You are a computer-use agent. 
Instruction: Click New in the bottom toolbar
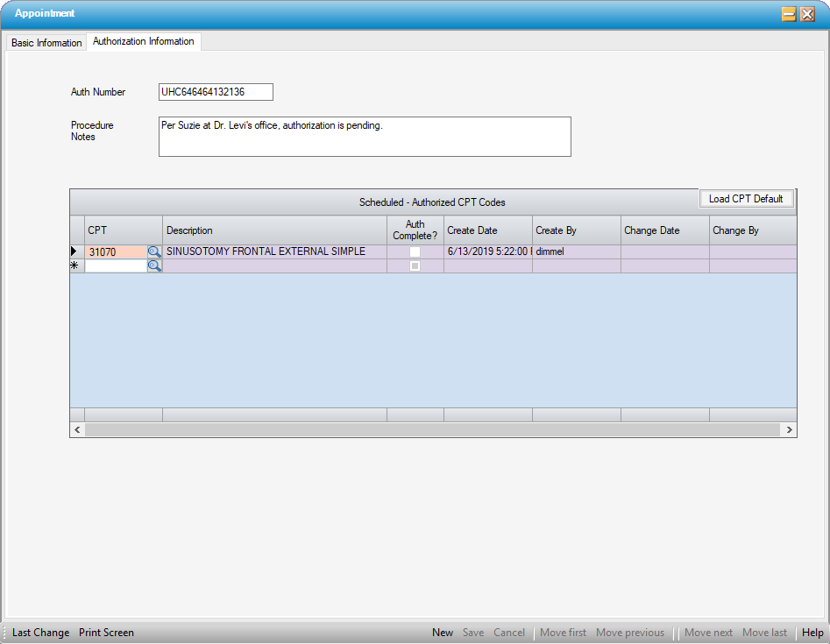pyautogui.click(x=443, y=633)
